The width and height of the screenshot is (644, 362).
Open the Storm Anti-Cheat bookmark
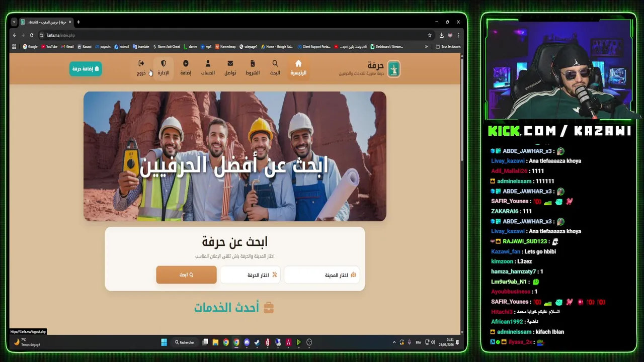coord(167,47)
